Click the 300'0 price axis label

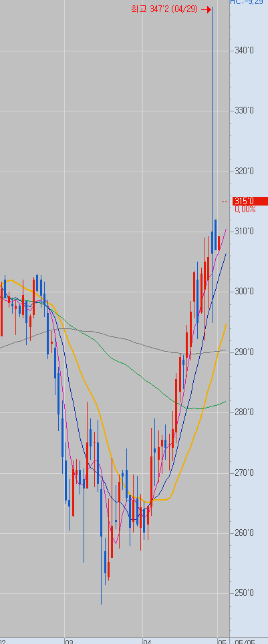245,292
